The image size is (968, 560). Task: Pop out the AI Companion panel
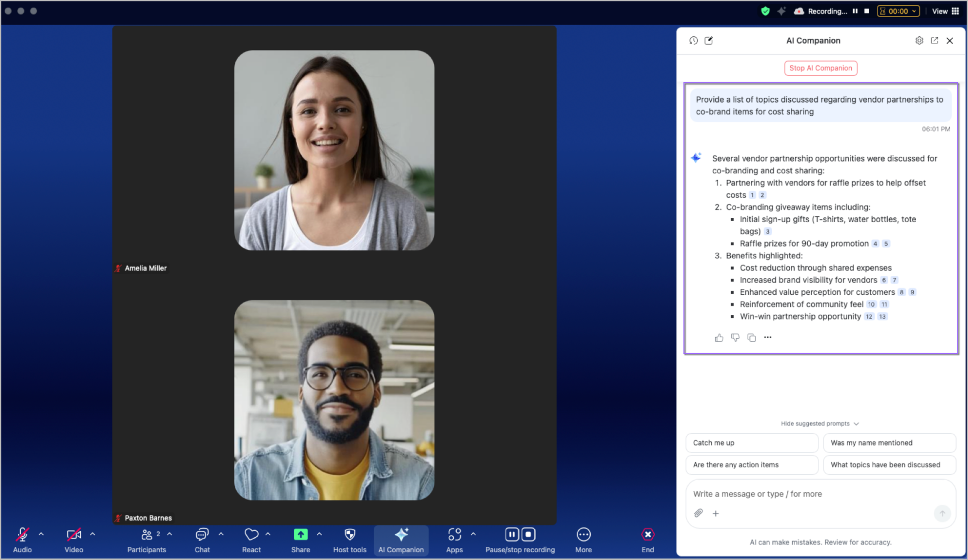coord(935,41)
